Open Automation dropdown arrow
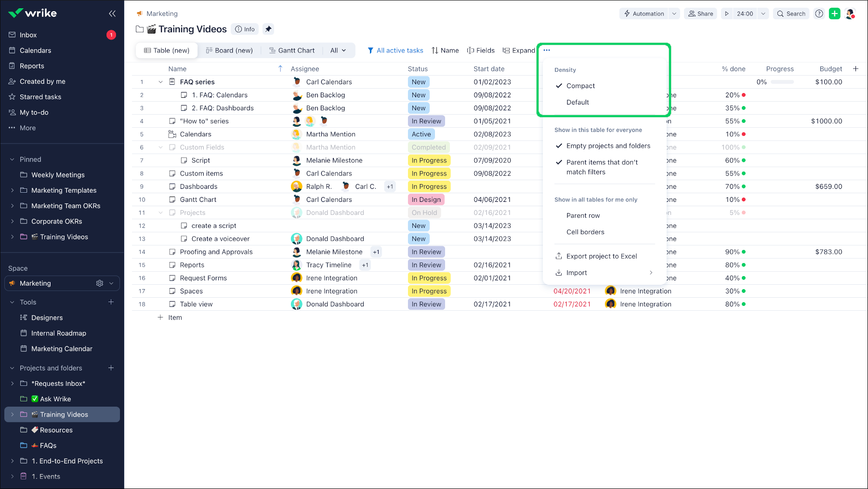 [674, 13]
